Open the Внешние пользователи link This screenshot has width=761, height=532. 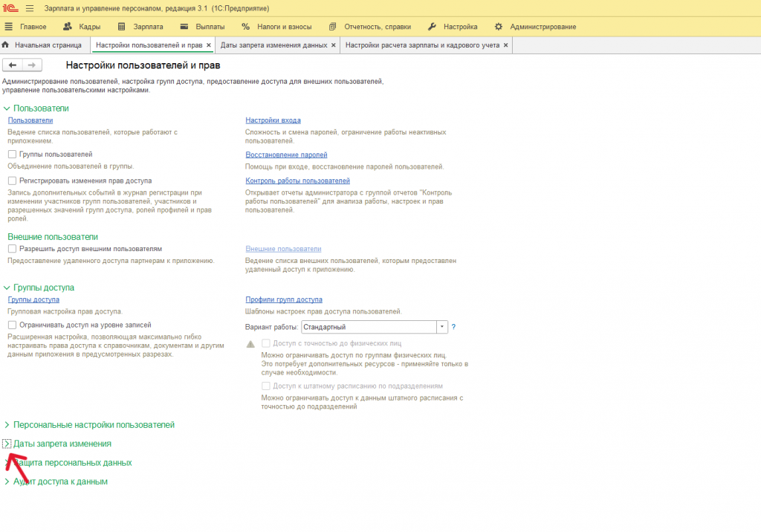283,248
